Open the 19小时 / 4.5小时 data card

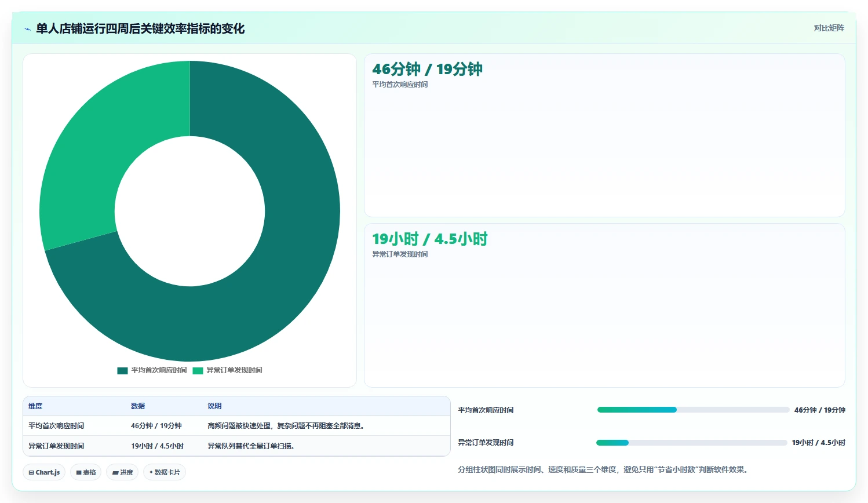[x=604, y=305]
